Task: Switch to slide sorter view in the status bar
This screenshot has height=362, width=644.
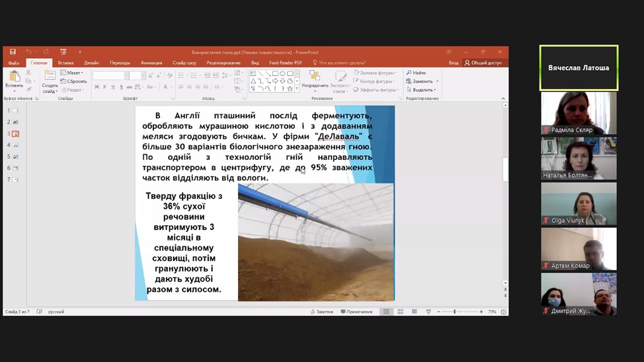Action: 400,312
